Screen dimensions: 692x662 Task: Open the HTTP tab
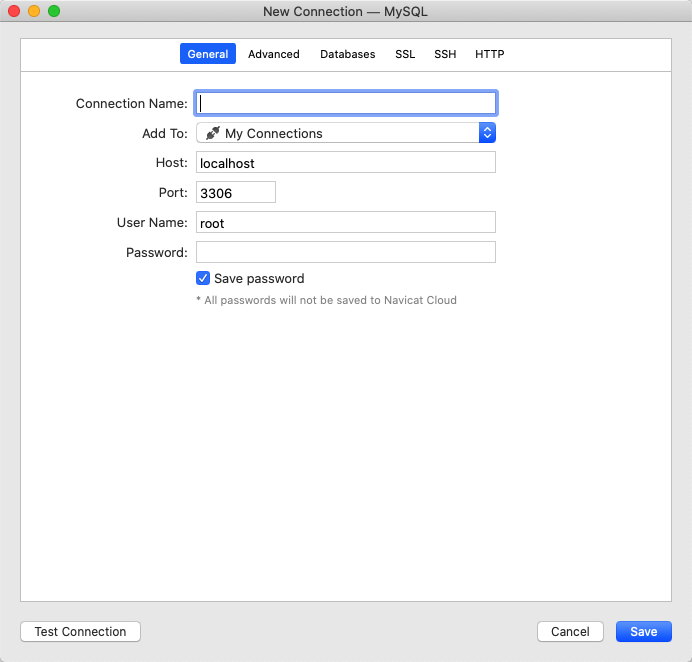pyautogui.click(x=489, y=54)
